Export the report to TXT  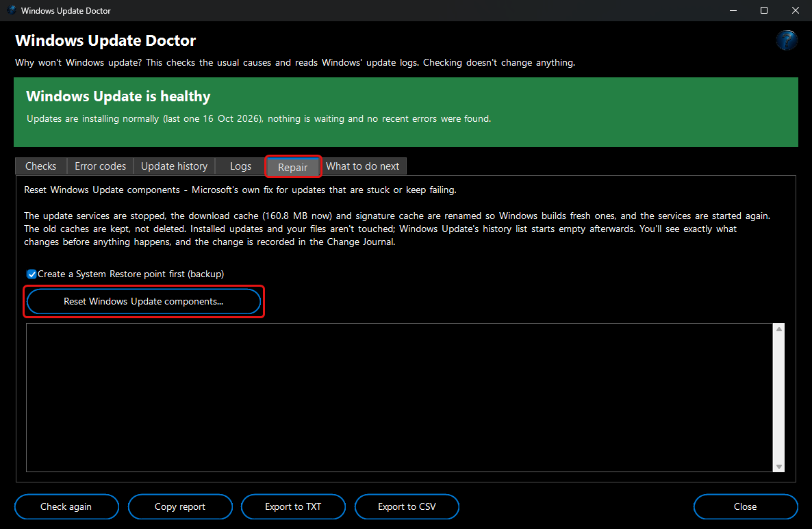[x=293, y=506]
